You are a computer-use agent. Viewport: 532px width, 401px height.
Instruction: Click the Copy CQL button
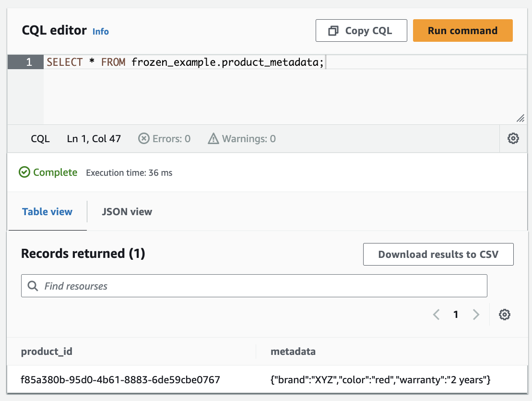361,31
